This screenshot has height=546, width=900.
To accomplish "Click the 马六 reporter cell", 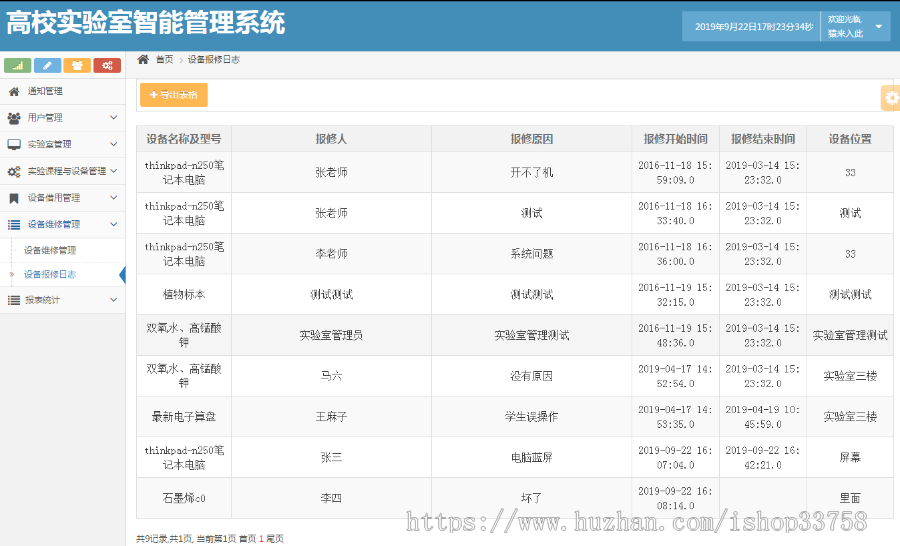I will click(x=331, y=376).
